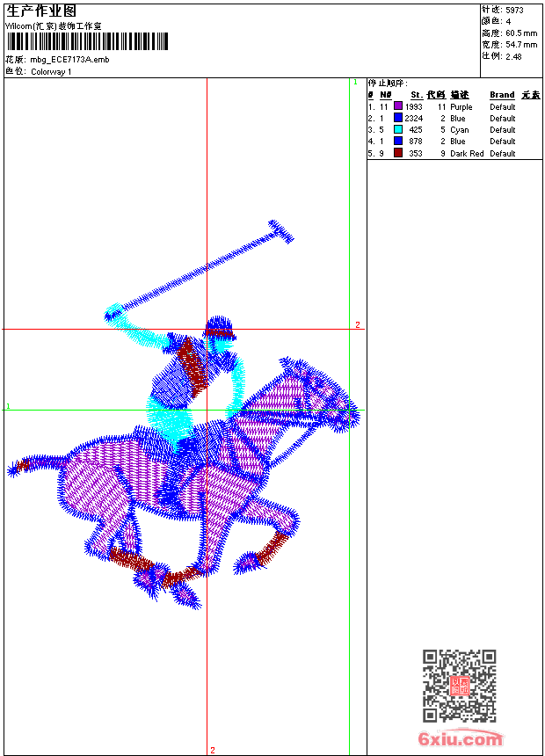This screenshot has height=756, width=545.
Task: Click the polo horse embroidery design preview
Action: [183, 416]
